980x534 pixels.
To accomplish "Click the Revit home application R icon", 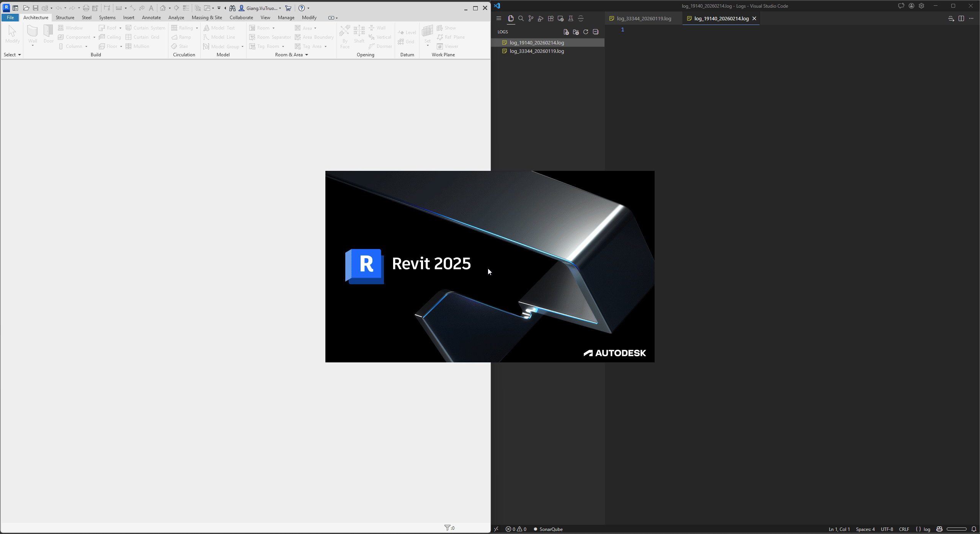I will click(6, 8).
